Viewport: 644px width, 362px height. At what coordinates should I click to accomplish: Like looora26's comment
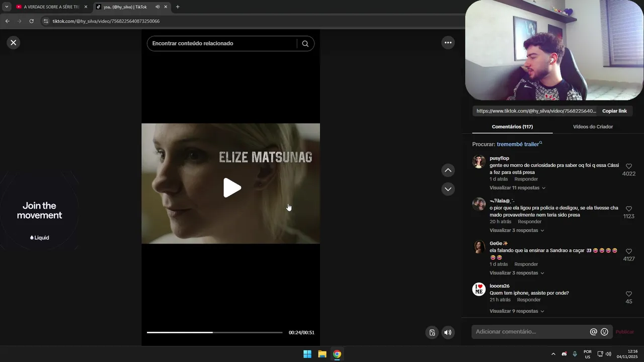tap(628, 294)
